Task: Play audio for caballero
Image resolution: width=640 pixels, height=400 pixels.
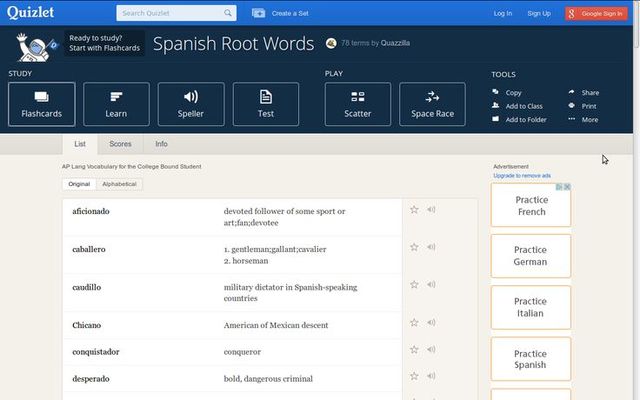Action: 431,247
